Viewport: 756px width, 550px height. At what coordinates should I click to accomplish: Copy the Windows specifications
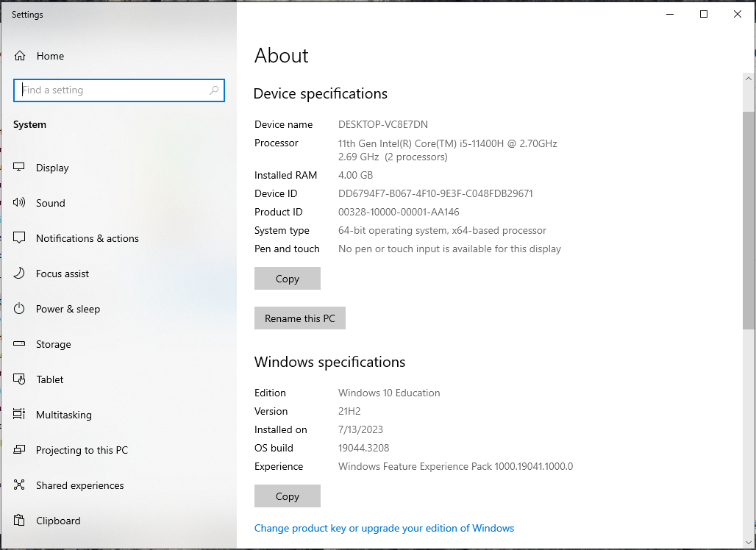(288, 496)
